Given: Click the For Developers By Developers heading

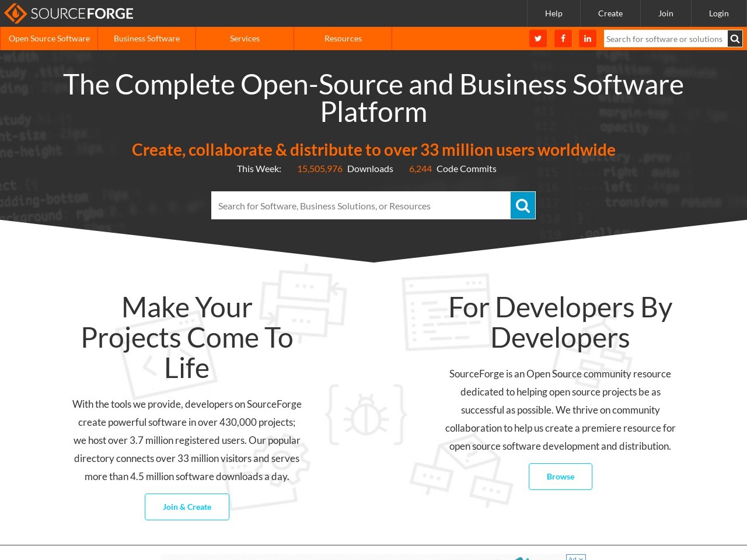Looking at the screenshot, I should (x=560, y=323).
